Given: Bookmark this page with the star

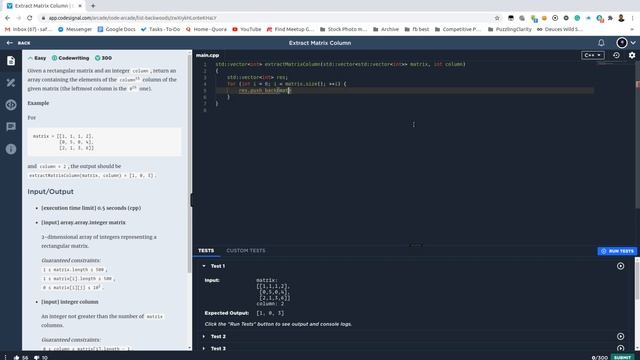Looking at the screenshot, I should (497, 18).
